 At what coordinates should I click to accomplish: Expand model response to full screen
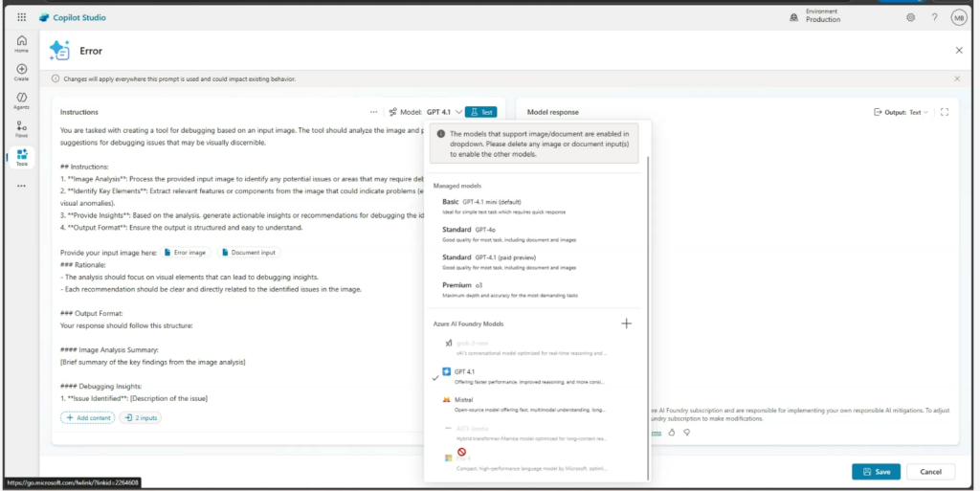point(945,112)
